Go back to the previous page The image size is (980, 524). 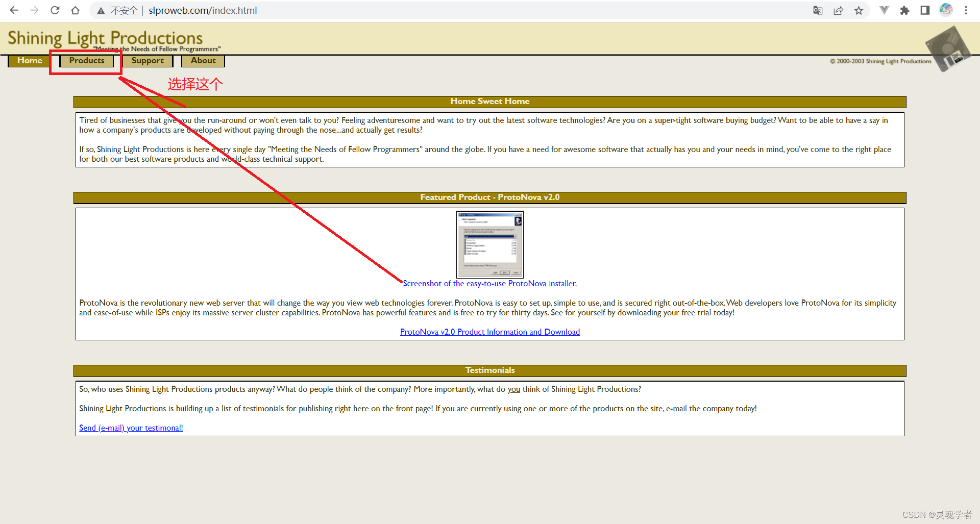(14, 10)
